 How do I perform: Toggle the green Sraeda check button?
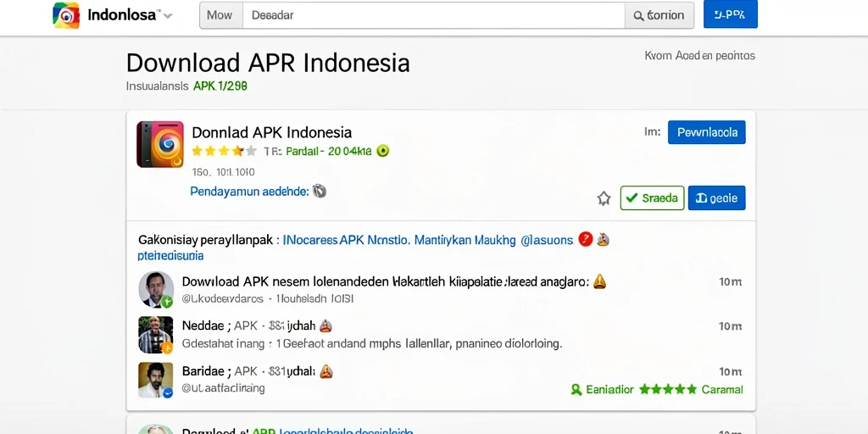point(652,198)
